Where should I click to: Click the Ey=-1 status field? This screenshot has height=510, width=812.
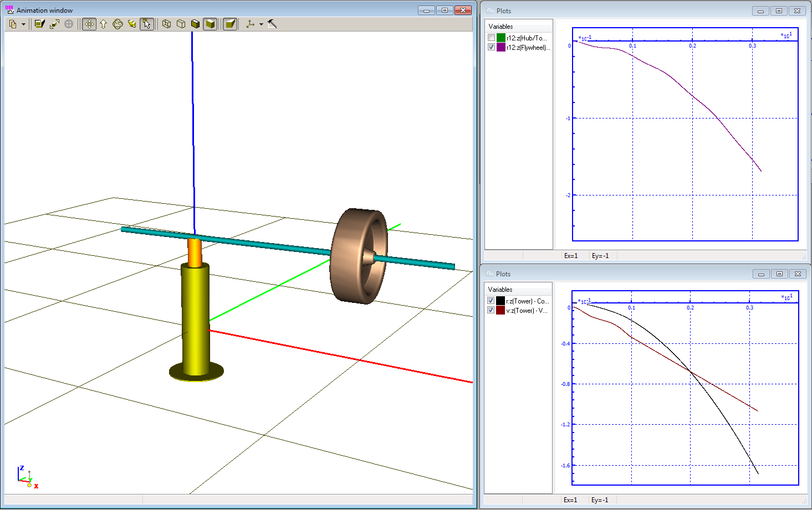[601, 255]
